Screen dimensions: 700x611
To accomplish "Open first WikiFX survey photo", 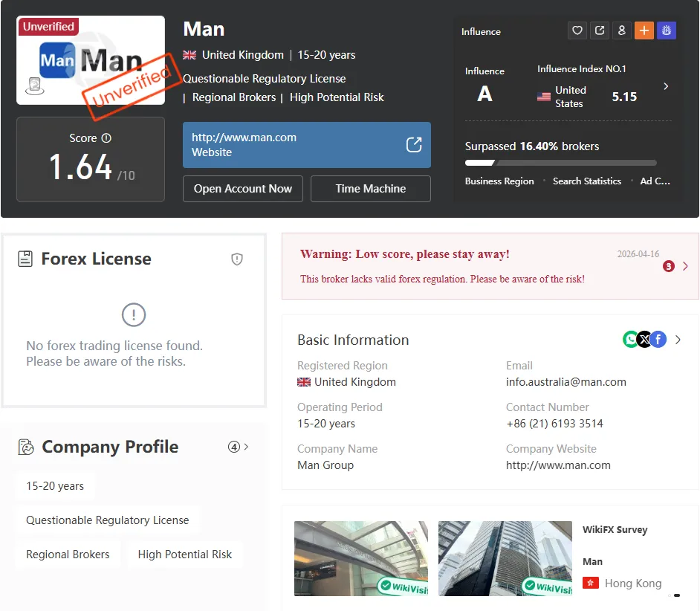I will [x=360, y=558].
